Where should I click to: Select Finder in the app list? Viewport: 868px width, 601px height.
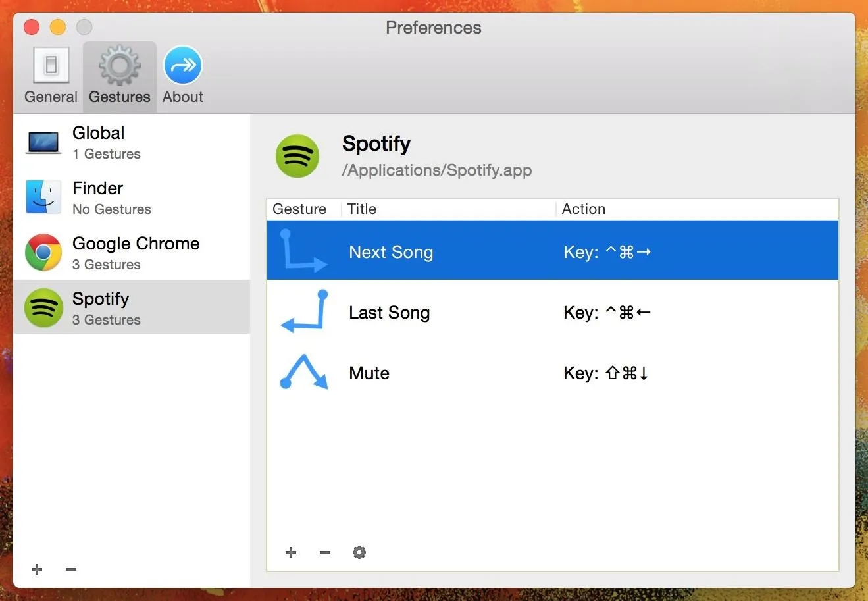click(x=132, y=197)
